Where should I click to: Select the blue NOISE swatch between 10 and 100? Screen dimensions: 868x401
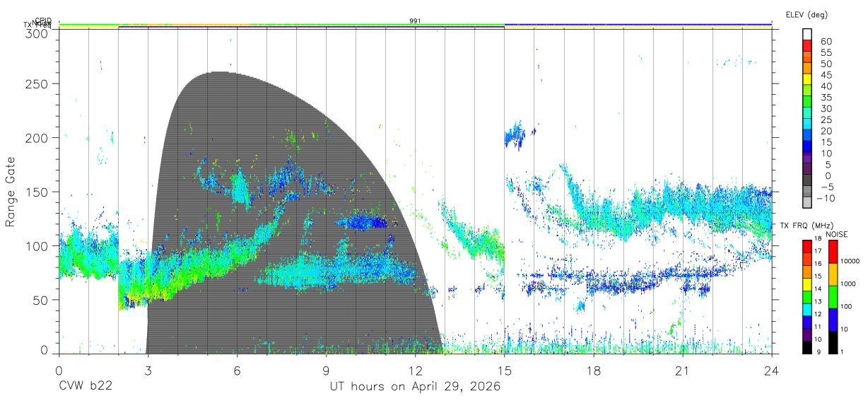coord(833,320)
